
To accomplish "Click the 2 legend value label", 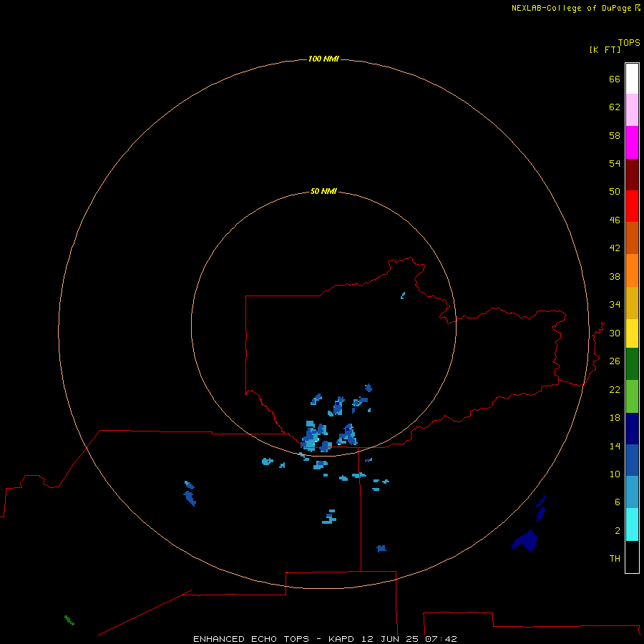I will pyautogui.click(x=618, y=531).
